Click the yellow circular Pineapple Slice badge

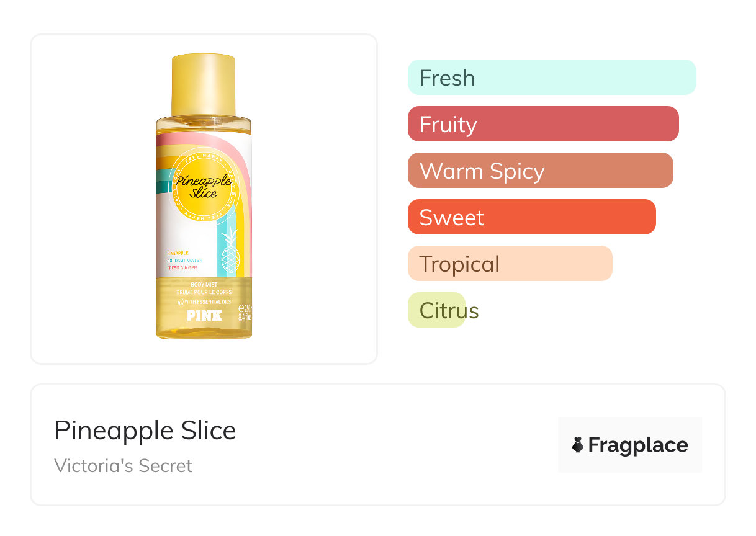click(203, 187)
